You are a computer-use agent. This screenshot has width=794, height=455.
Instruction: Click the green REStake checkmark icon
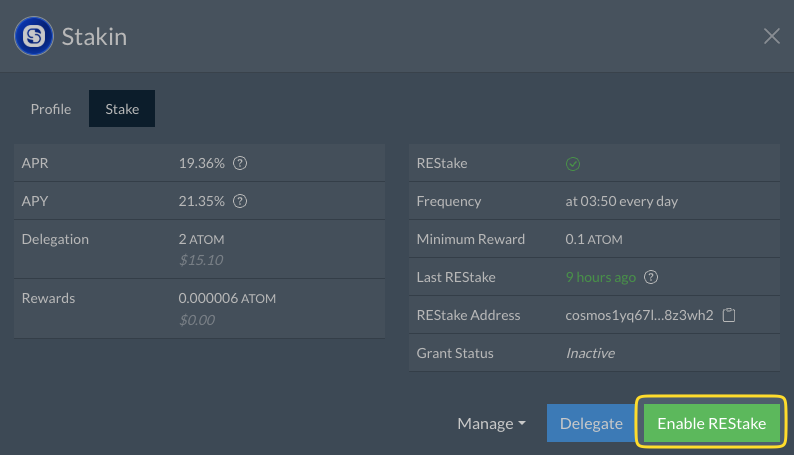573,164
